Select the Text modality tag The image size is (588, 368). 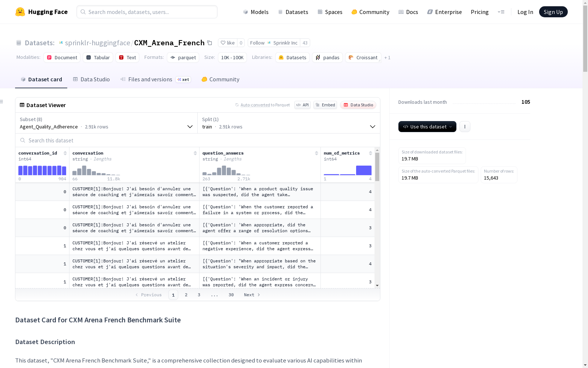[128, 57]
